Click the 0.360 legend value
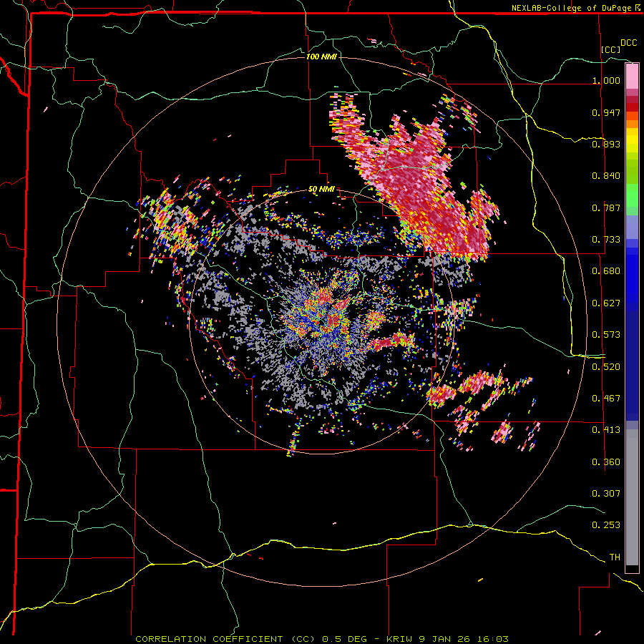This screenshot has width=644, height=644. tap(606, 462)
